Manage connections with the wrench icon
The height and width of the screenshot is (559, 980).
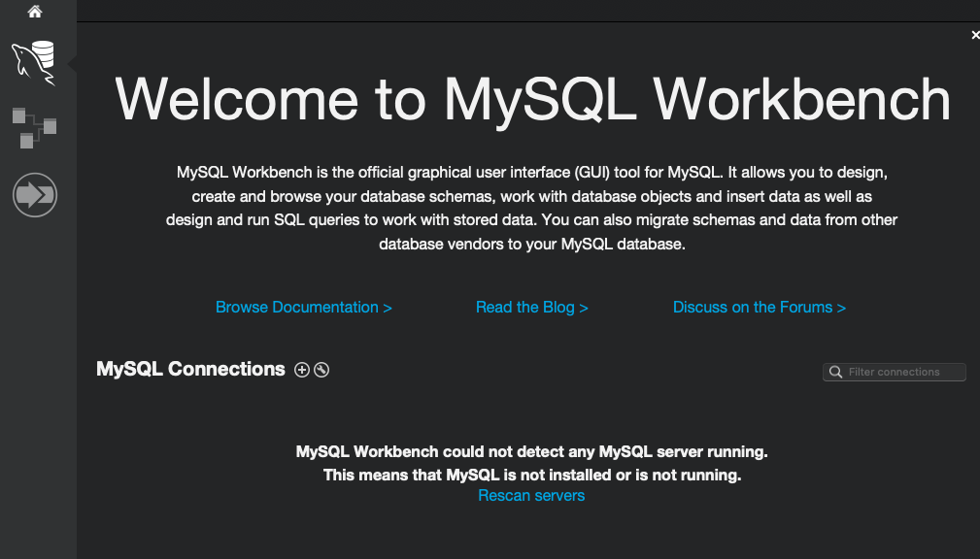pos(321,370)
